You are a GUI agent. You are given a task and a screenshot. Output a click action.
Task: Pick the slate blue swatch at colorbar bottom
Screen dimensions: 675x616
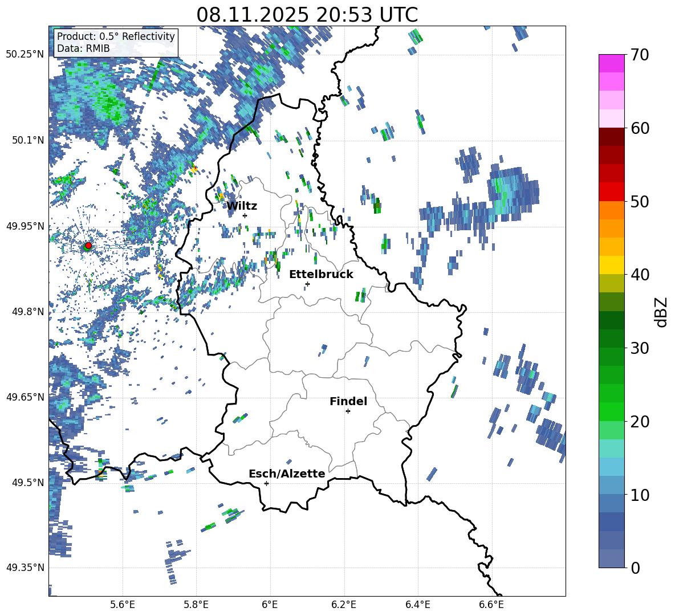pyautogui.click(x=611, y=558)
